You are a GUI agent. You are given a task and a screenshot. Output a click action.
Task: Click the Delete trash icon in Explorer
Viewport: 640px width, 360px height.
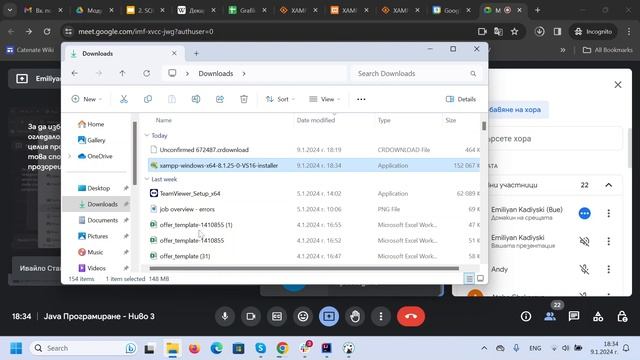244,99
